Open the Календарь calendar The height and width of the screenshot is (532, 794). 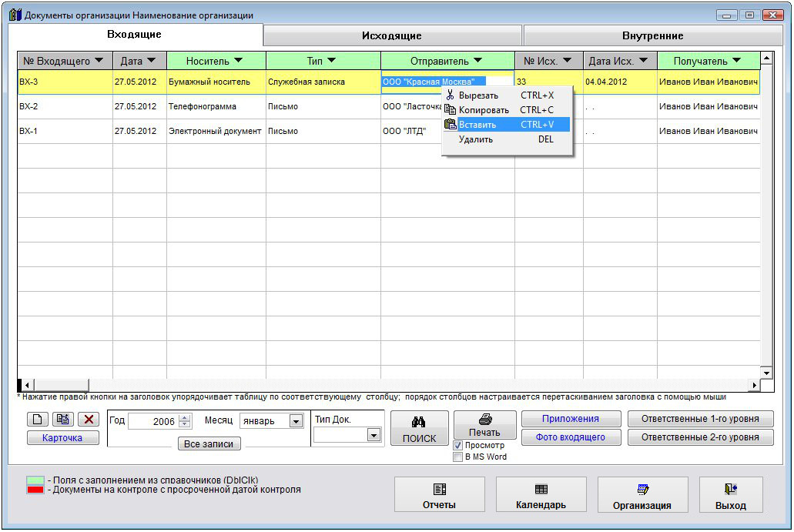(541, 495)
